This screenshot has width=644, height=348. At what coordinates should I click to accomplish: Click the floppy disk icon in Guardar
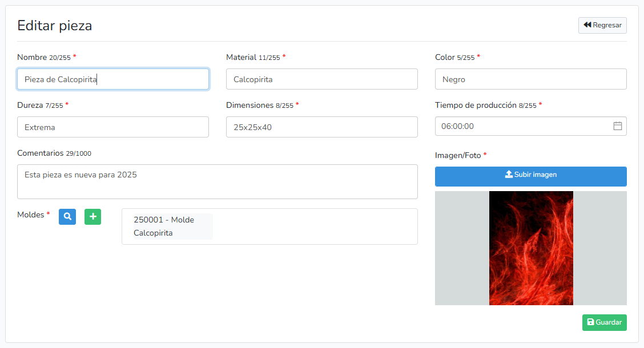coord(590,322)
